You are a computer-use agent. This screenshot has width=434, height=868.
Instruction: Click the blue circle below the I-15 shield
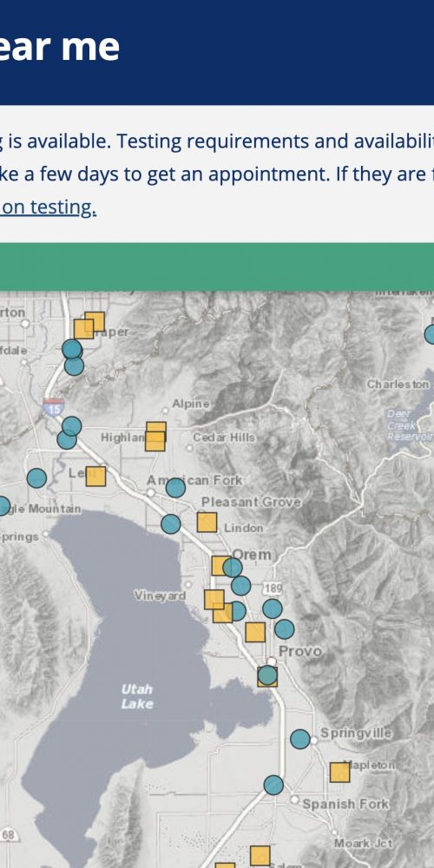pos(71,425)
